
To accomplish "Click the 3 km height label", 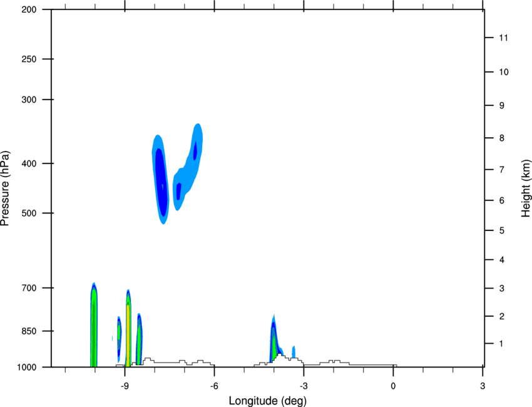I will (501, 289).
